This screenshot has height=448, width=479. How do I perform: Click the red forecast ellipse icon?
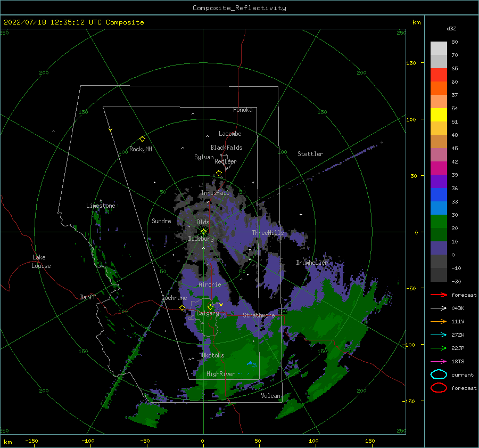coord(439,388)
